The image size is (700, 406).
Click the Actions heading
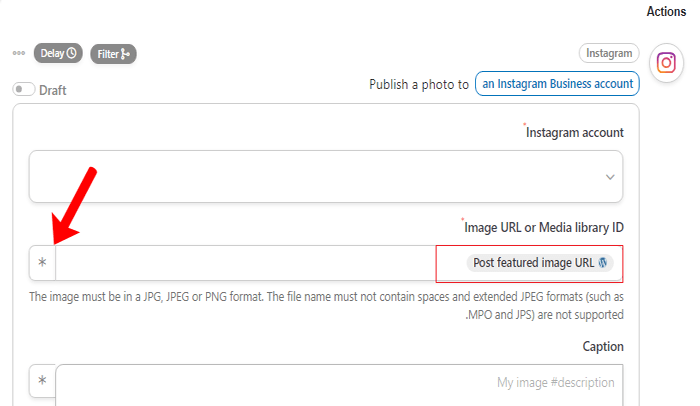[x=666, y=11]
